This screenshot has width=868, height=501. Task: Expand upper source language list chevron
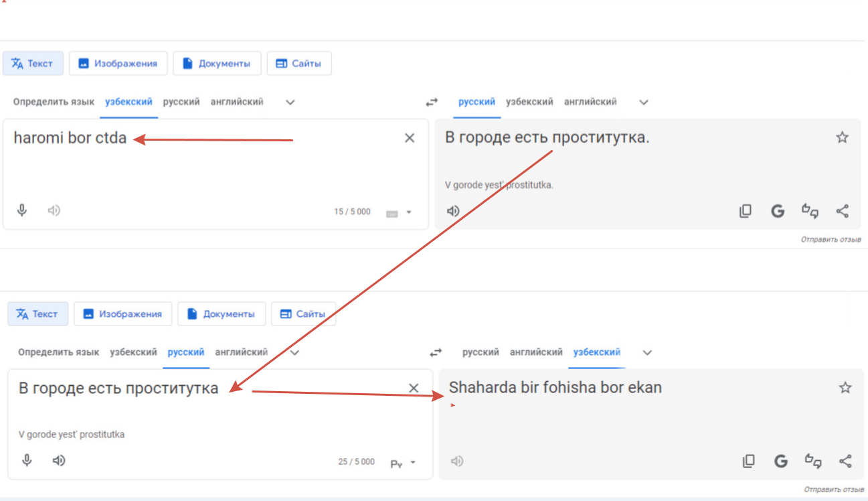coord(290,102)
